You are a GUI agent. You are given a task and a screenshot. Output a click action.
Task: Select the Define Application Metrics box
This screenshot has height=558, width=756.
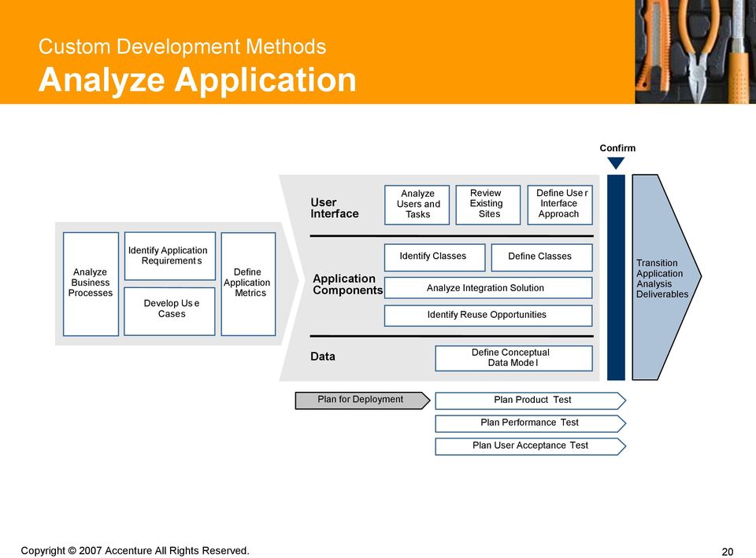pyautogui.click(x=248, y=284)
